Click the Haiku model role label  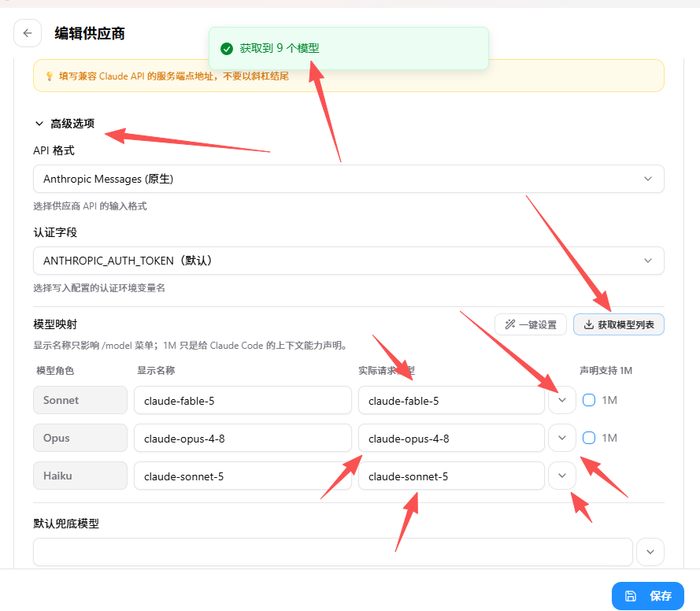coord(80,476)
